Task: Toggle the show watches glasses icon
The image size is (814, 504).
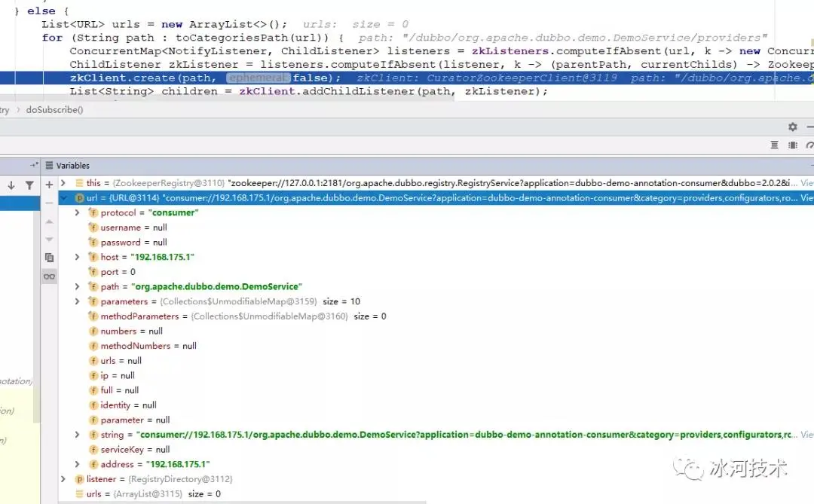Action: [49, 276]
